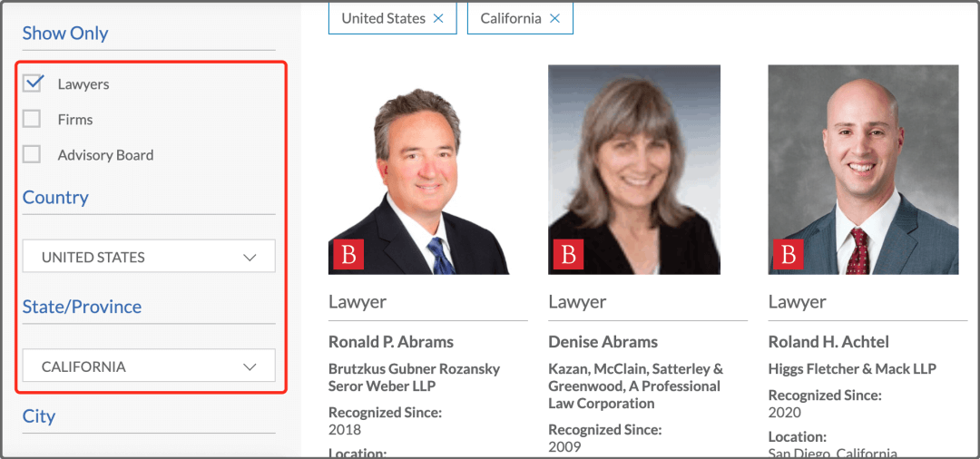Enable the Firms checkbox
Screen dimensions: 980x459
click(32, 119)
